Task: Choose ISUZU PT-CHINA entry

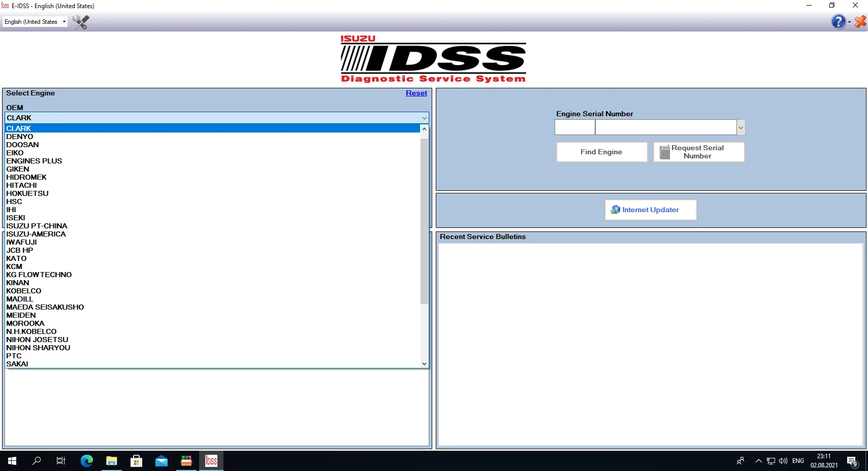Action: click(x=213, y=226)
